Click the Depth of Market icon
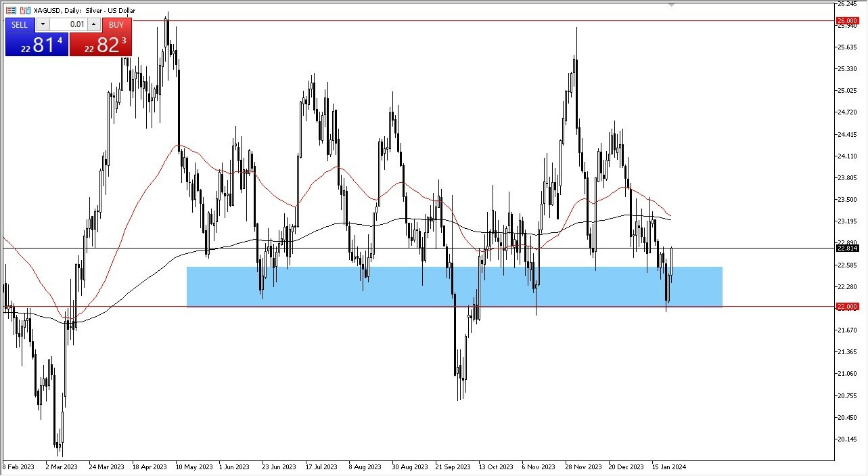This screenshot has height=476, width=868. pos(11,9)
